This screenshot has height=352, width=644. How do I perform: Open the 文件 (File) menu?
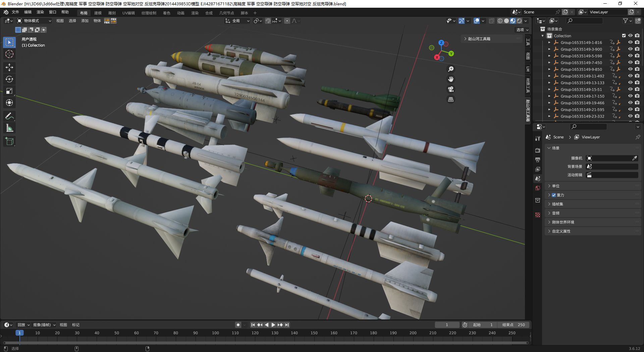coord(15,12)
